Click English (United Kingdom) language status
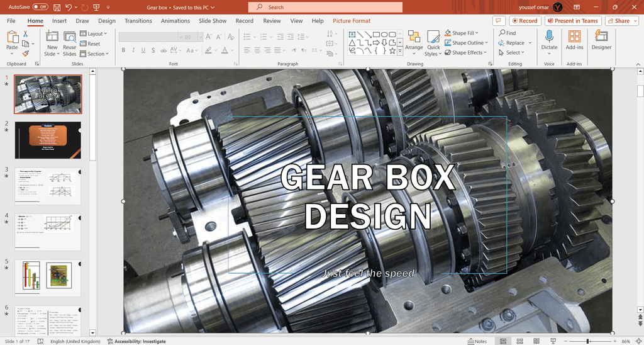Viewport: 644px width, 345px height. pos(75,341)
